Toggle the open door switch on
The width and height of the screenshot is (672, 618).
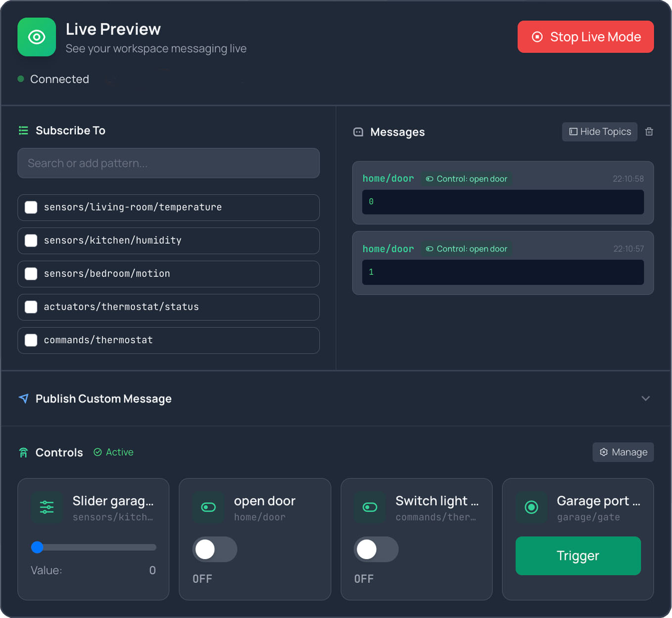tap(214, 549)
